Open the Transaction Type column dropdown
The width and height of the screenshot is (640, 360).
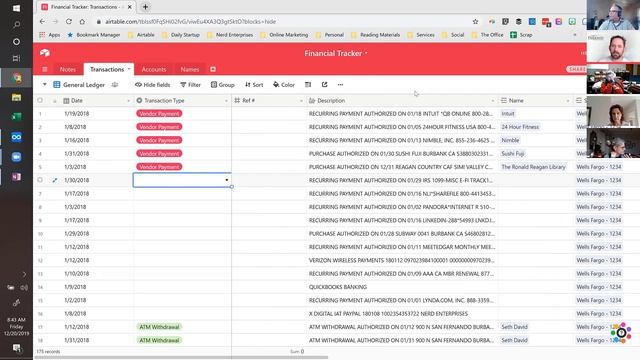tap(227, 101)
